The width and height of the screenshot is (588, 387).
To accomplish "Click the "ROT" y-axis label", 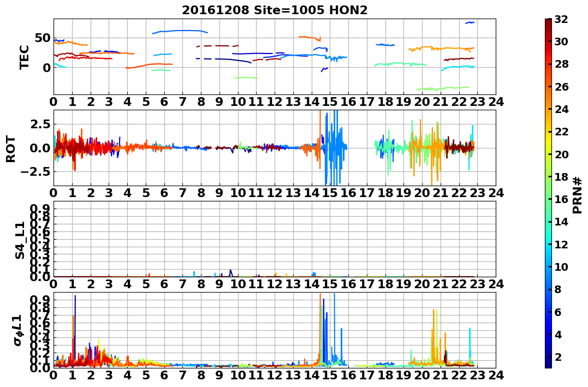I will [11, 149].
